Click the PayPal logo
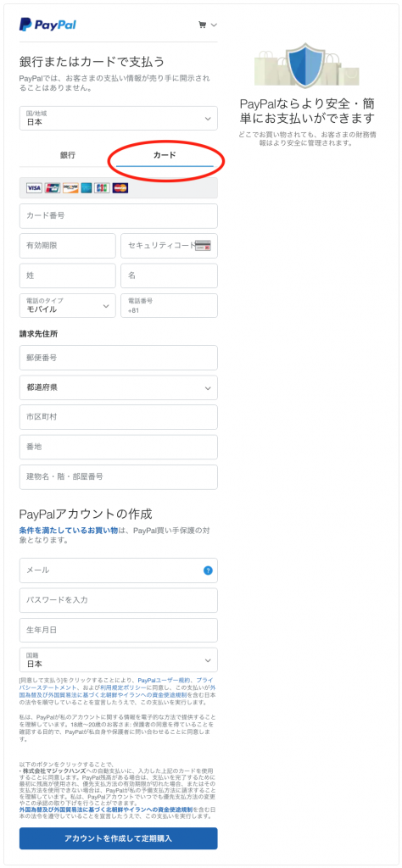Viewport: 402px width, 868px height. [47, 25]
